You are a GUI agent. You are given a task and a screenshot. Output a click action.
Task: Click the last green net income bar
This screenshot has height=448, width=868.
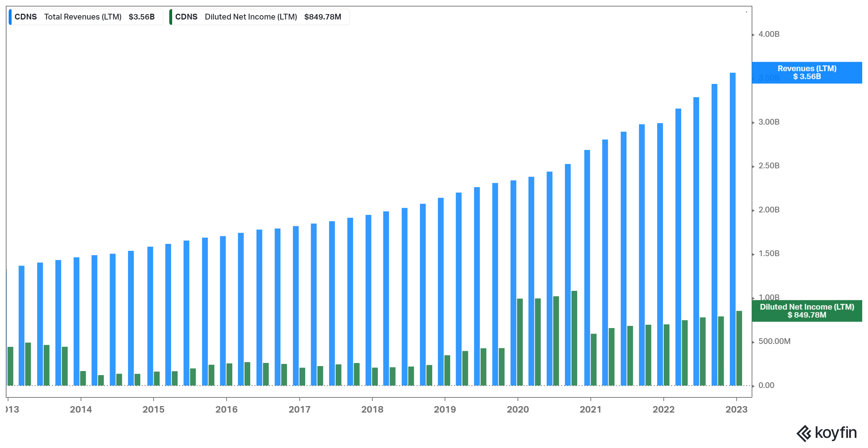(x=739, y=348)
